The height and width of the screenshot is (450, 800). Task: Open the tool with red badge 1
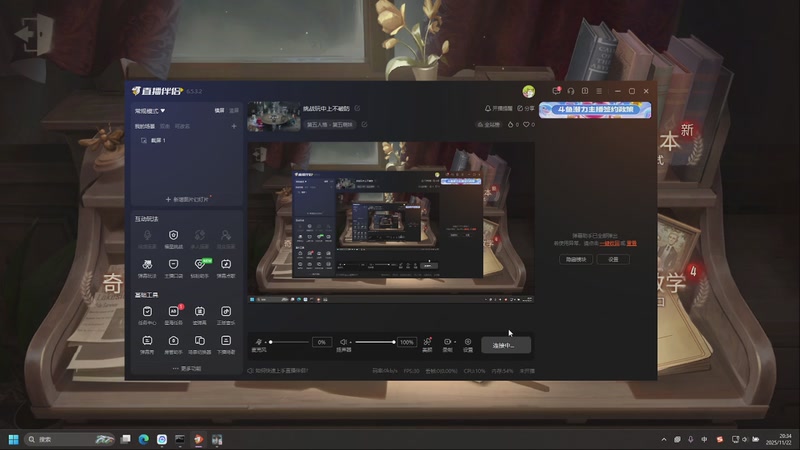173,315
